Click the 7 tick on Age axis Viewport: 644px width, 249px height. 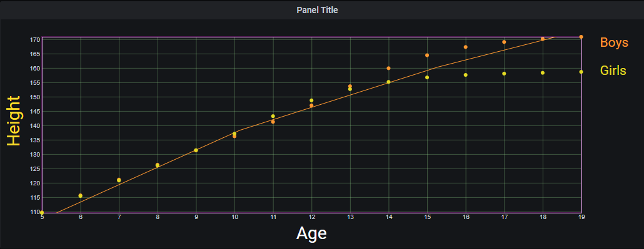119,217
